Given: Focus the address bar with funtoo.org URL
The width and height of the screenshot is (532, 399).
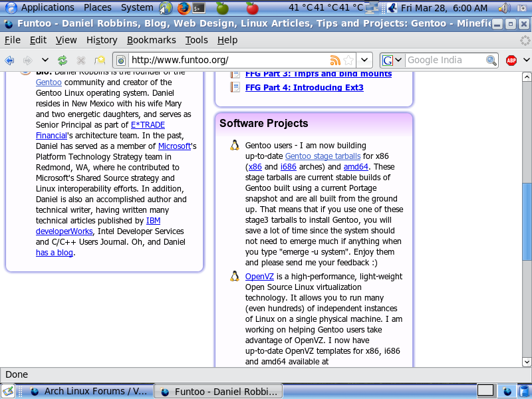Looking at the screenshot, I should pos(227,60).
